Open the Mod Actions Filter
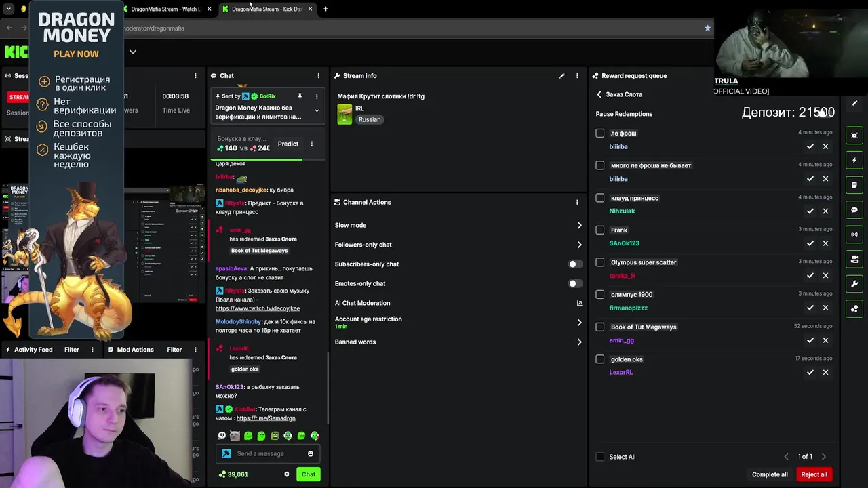The image size is (868, 488). 174,350
